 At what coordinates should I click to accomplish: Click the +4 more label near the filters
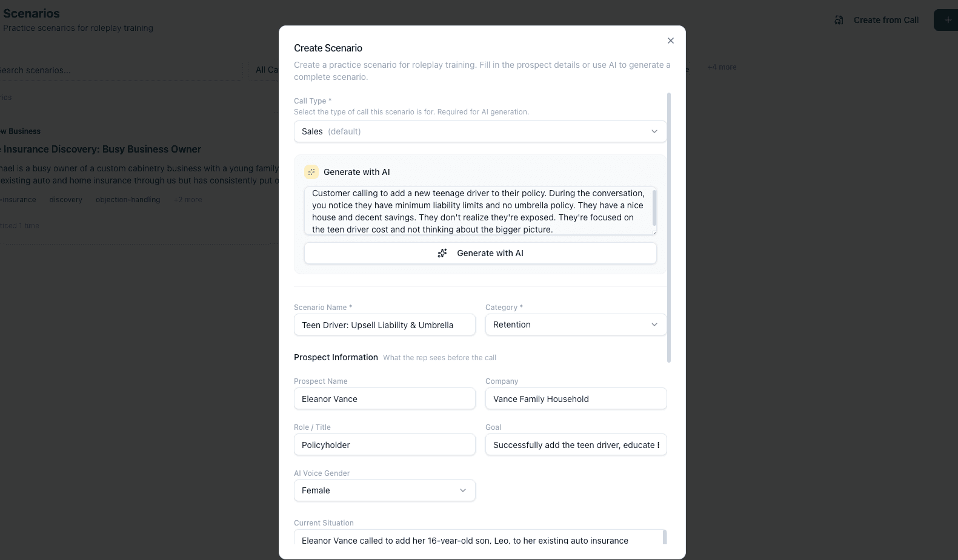tap(720, 67)
